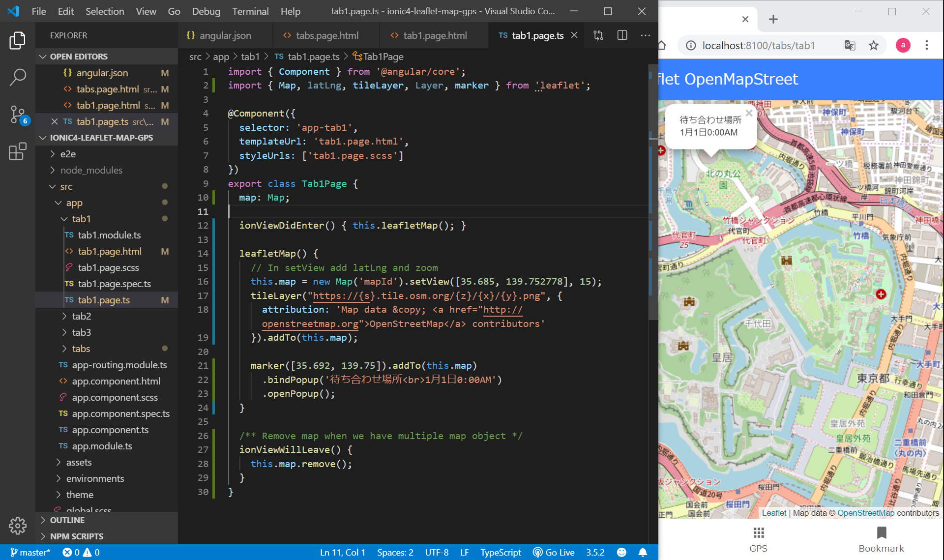This screenshot has width=944, height=560.
Task: Expand the NPM SCRIPTS panel
Action: (x=76, y=536)
